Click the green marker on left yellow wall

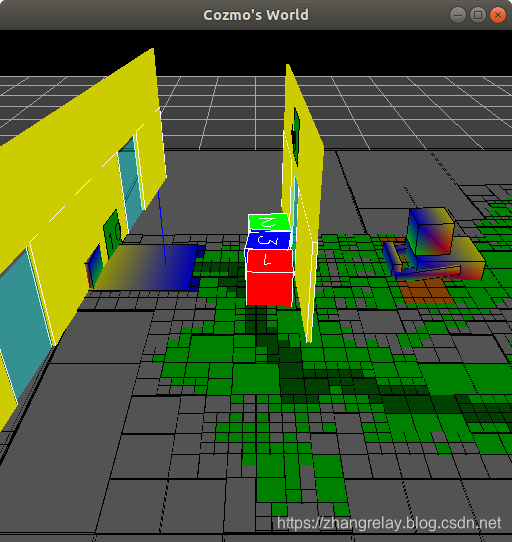point(112,233)
